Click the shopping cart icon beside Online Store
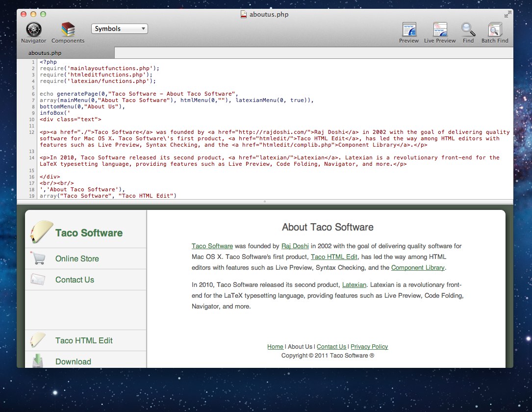Screen dimensions: 532x412 38,258
